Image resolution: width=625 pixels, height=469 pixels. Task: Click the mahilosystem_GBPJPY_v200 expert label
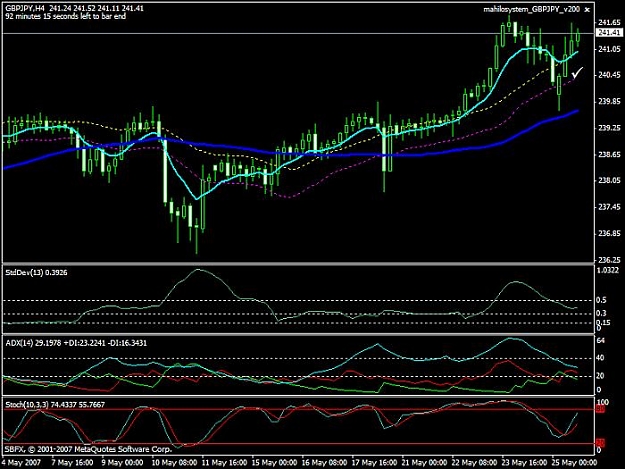point(531,10)
